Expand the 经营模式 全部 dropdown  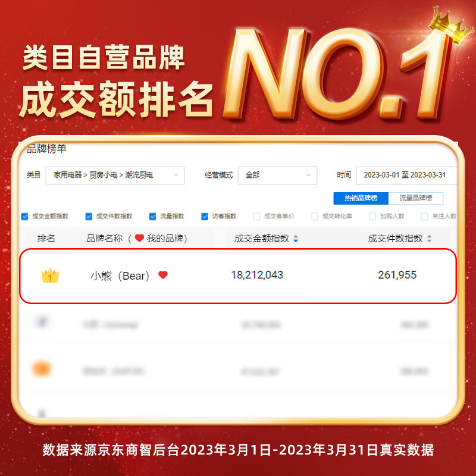277,175
